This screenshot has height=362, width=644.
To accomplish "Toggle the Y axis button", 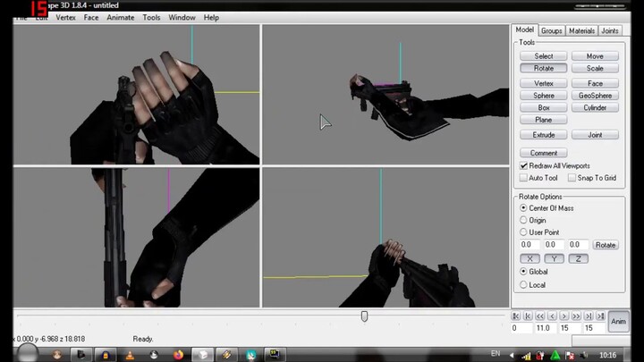I will click(554, 258).
